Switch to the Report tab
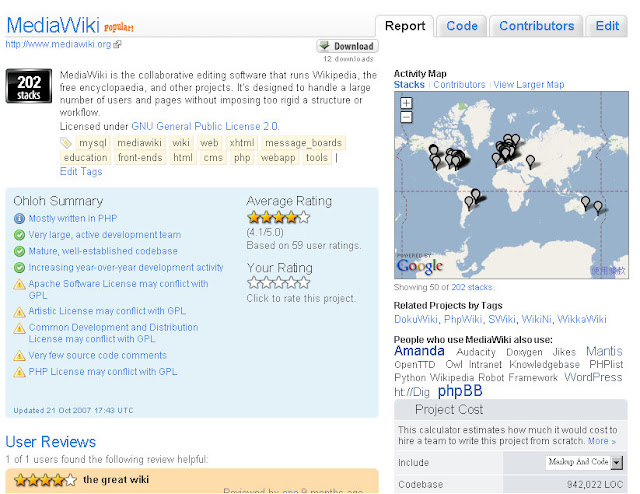The width and height of the screenshot is (640, 494). (x=405, y=26)
